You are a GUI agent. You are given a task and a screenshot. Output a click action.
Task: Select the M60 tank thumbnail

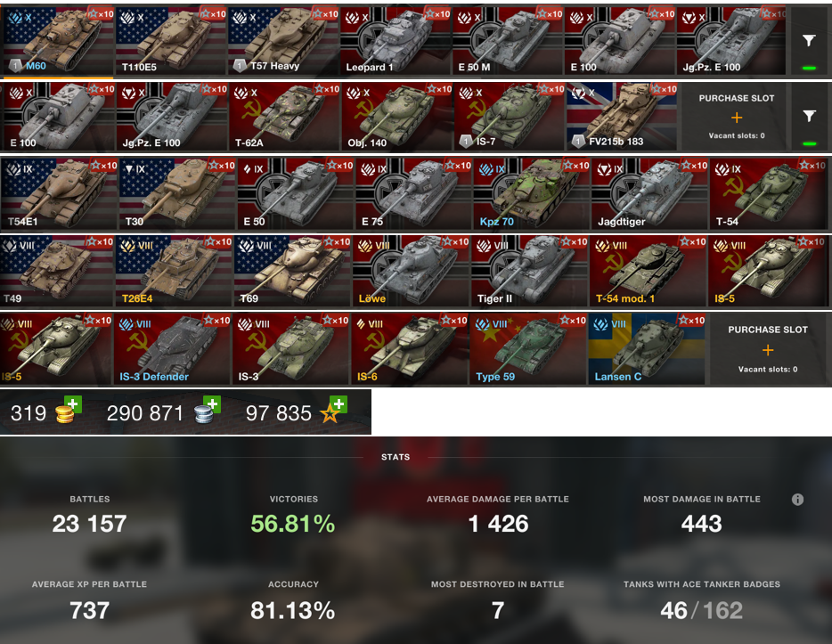59,41
